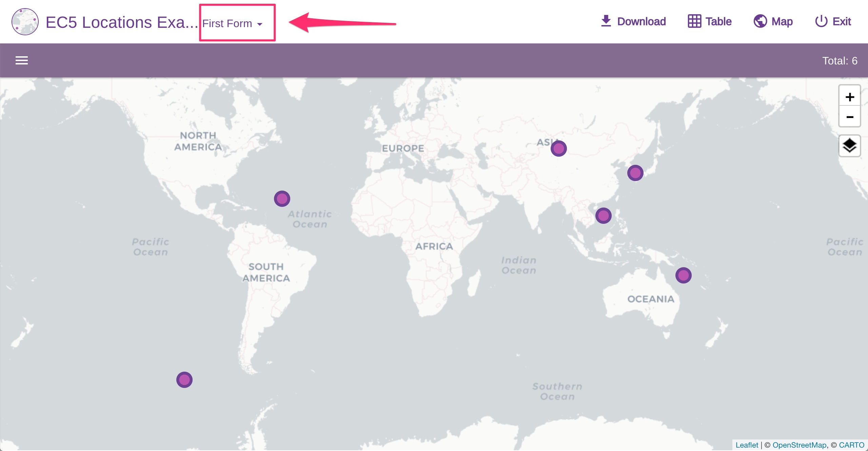This screenshot has width=868, height=451.
Task: Click the EC5 Locations project title
Action: tap(121, 22)
